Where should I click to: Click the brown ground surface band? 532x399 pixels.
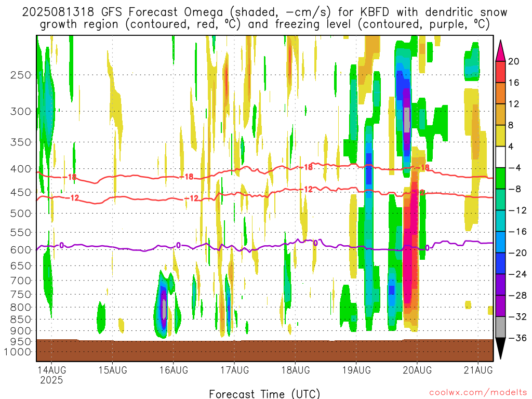[264, 350]
